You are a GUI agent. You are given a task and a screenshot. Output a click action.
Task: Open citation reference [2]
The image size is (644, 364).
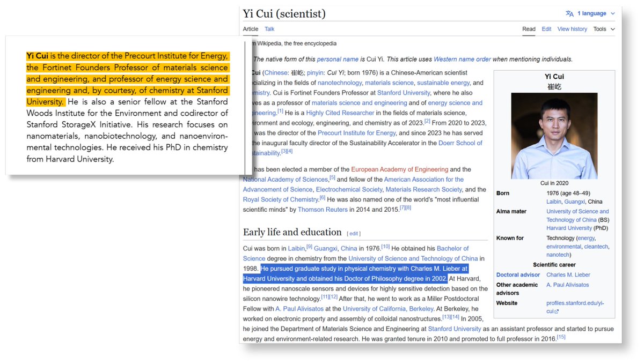point(427,121)
